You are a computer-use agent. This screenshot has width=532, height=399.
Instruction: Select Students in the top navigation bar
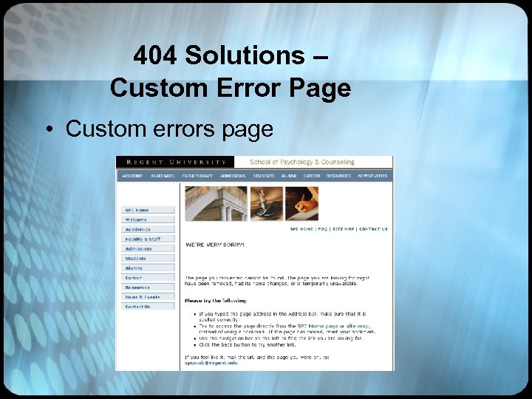click(x=263, y=176)
